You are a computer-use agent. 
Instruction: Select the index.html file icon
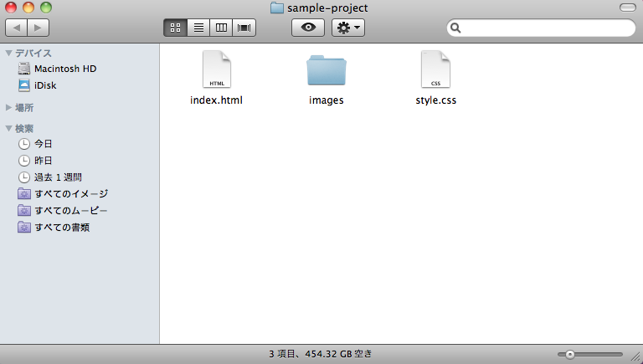[x=217, y=69]
